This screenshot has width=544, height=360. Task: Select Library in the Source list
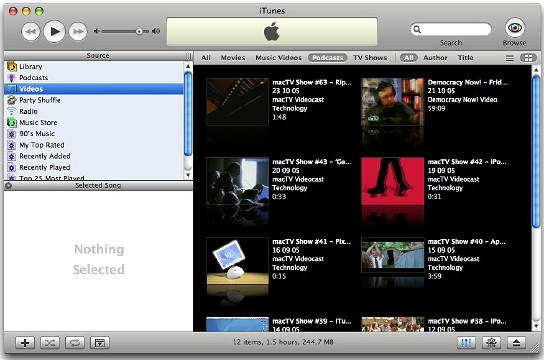pyautogui.click(x=94, y=66)
